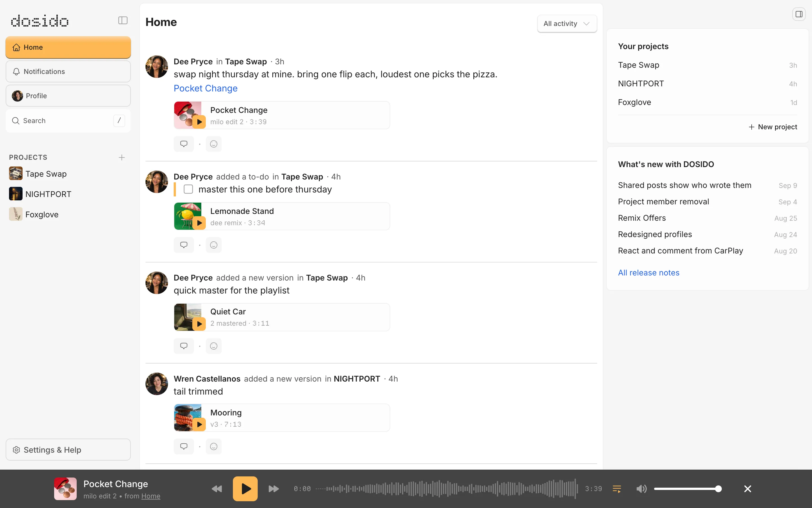Add emoji reaction to Lemonade Stand post
812x508 pixels.
click(214, 245)
